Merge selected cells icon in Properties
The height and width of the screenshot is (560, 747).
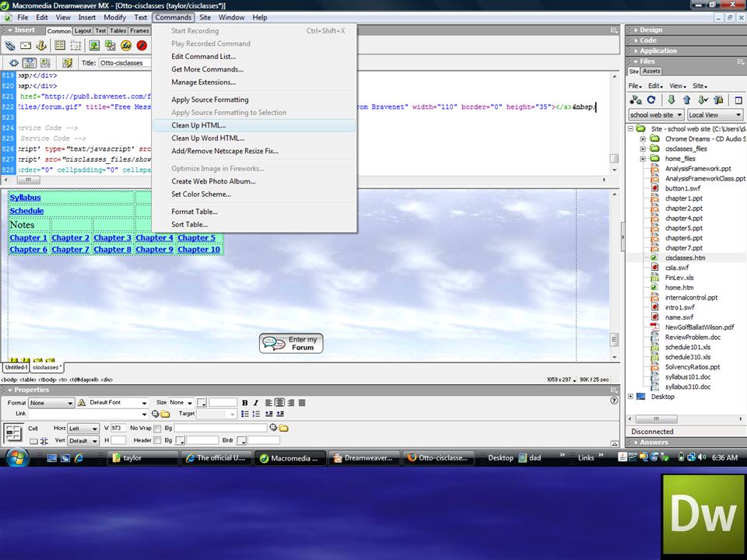(x=33, y=441)
